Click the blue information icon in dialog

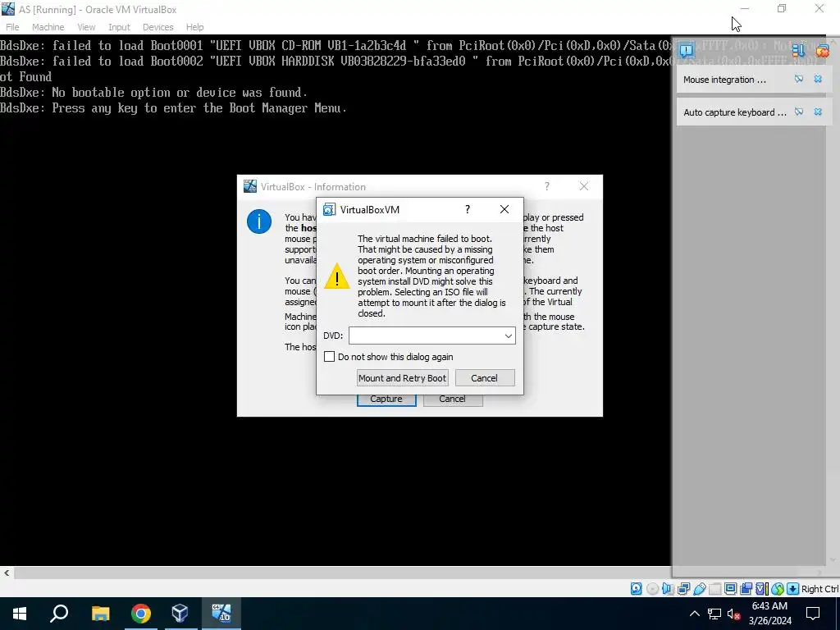pos(259,221)
